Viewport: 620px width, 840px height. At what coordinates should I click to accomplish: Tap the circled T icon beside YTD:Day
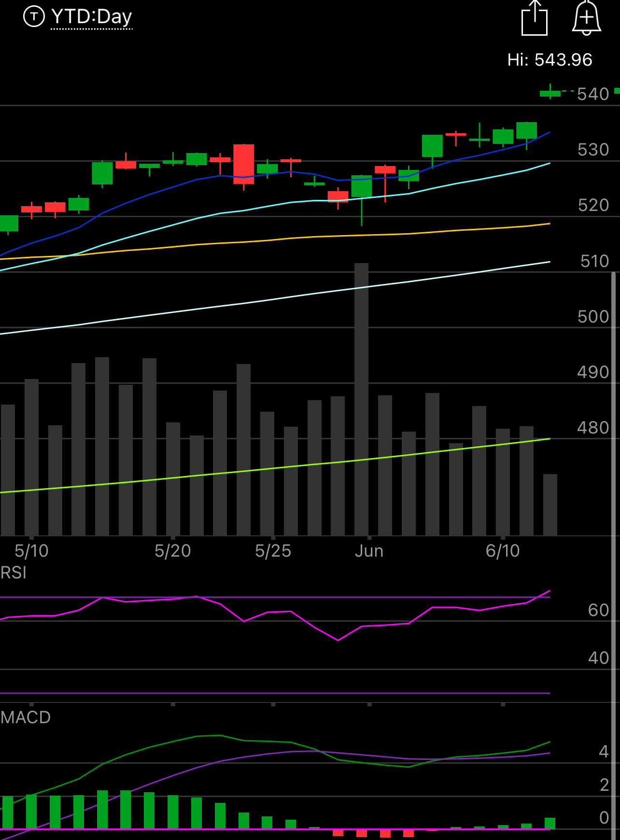coord(34,16)
